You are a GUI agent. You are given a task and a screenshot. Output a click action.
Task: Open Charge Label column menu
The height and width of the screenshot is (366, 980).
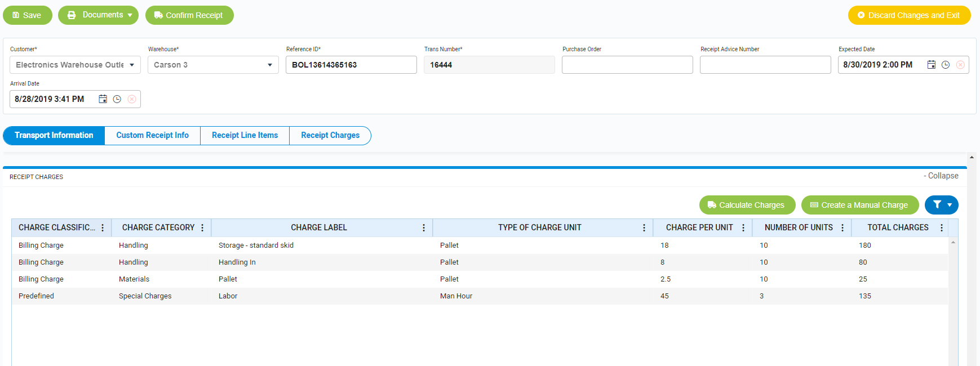click(424, 227)
